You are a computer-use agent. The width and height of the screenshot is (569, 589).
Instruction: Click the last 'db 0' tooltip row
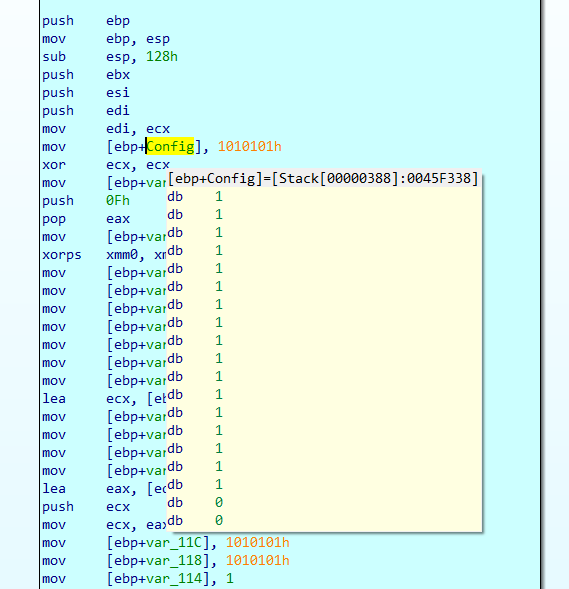[x=195, y=521]
